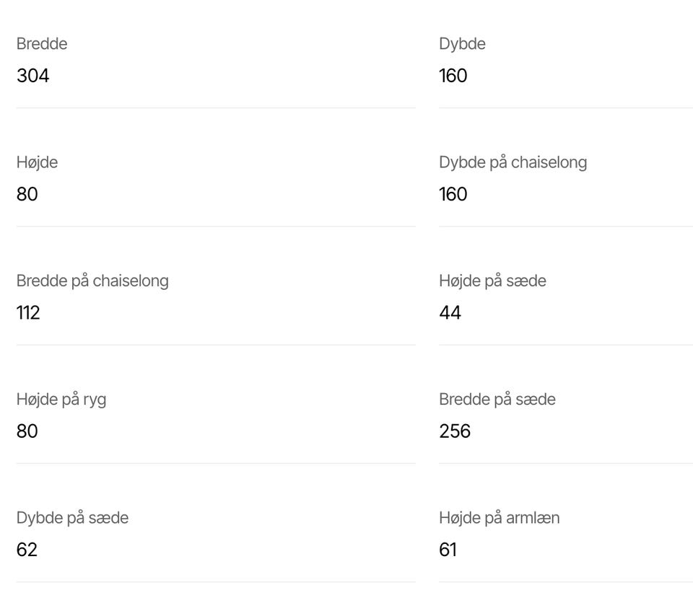693x616 pixels.
Task: Select the 304 value under Bredde
Action: click(33, 76)
